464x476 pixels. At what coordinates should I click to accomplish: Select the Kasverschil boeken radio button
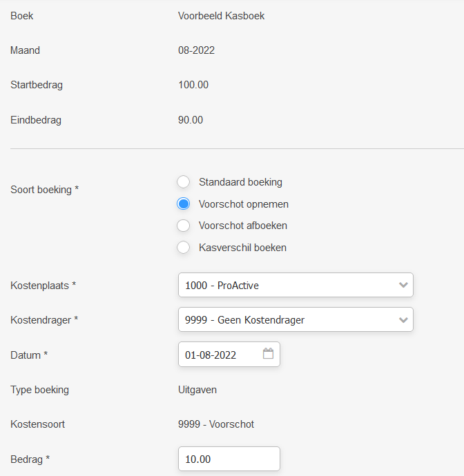pos(183,248)
